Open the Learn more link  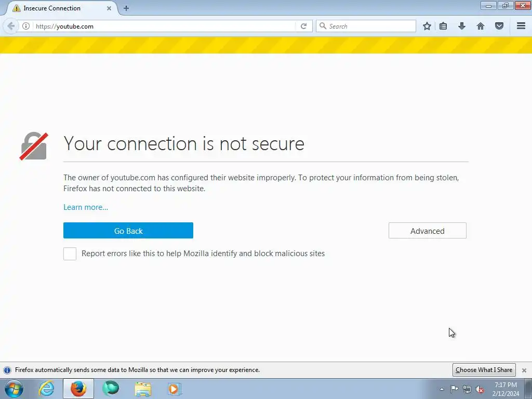click(x=86, y=207)
